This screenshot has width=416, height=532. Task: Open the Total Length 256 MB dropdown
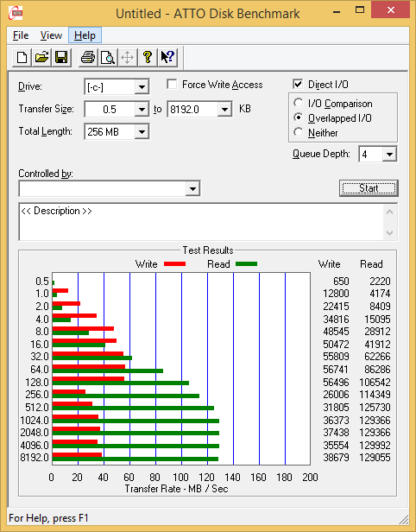click(142, 131)
